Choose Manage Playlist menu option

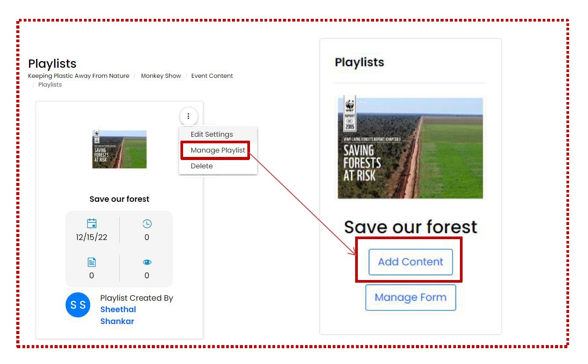click(218, 150)
